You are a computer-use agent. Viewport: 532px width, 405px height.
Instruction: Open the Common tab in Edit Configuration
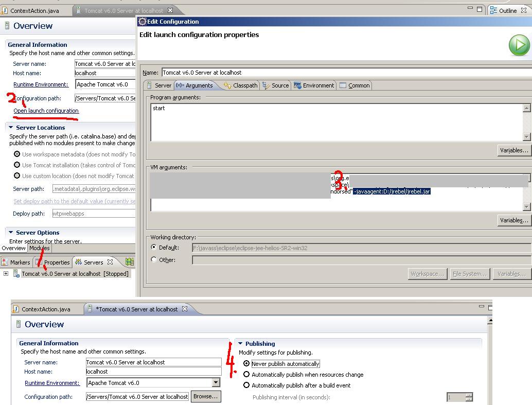(355, 85)
